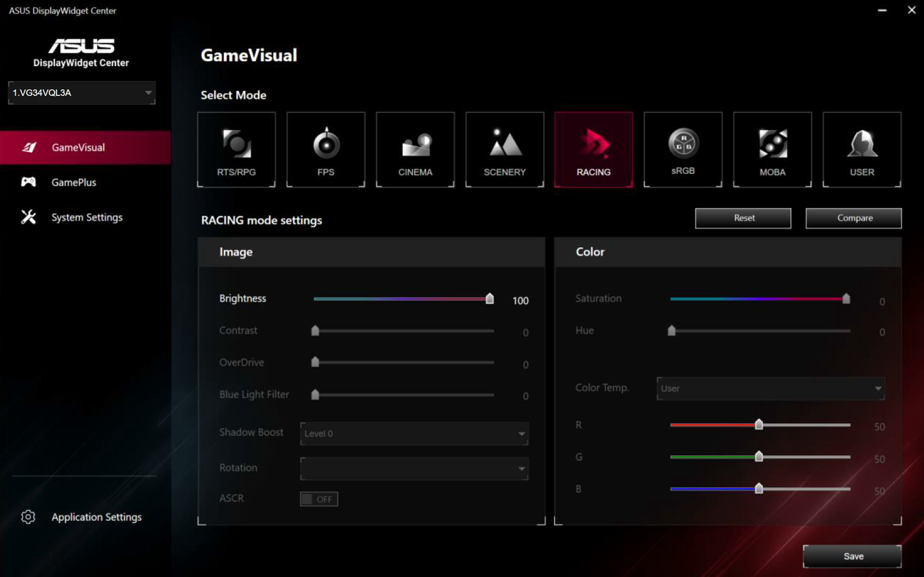Click the Shadow Boost label
The image size is (924, 577).
coord(251,432)
